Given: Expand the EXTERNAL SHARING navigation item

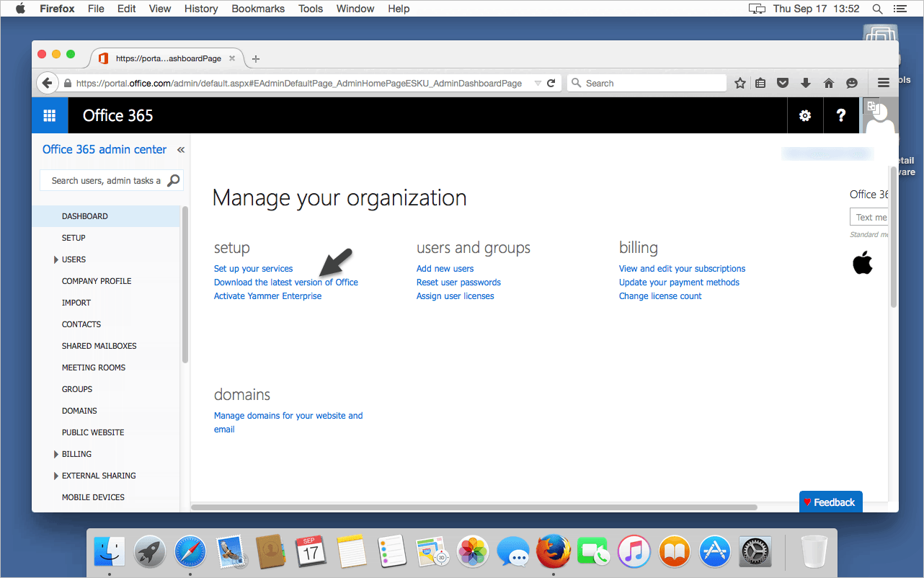Looking at the screenshot, I should (56, 476).
